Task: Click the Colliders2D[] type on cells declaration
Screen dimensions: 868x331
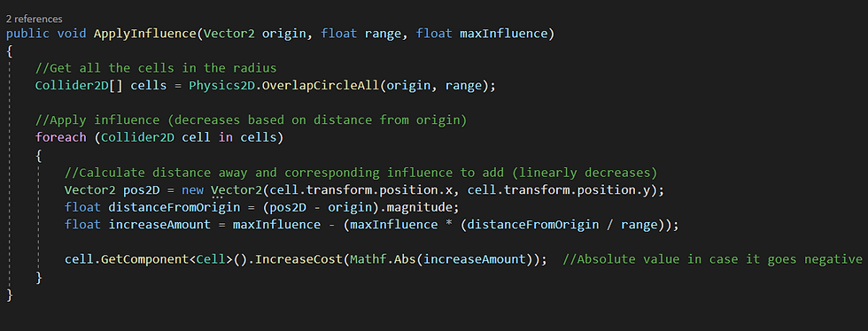Action: [79, 86]
